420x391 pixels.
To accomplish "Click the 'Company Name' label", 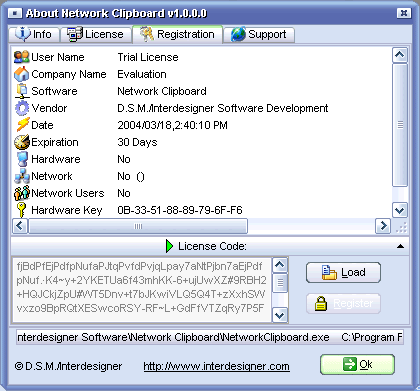I will coord(69,74).
